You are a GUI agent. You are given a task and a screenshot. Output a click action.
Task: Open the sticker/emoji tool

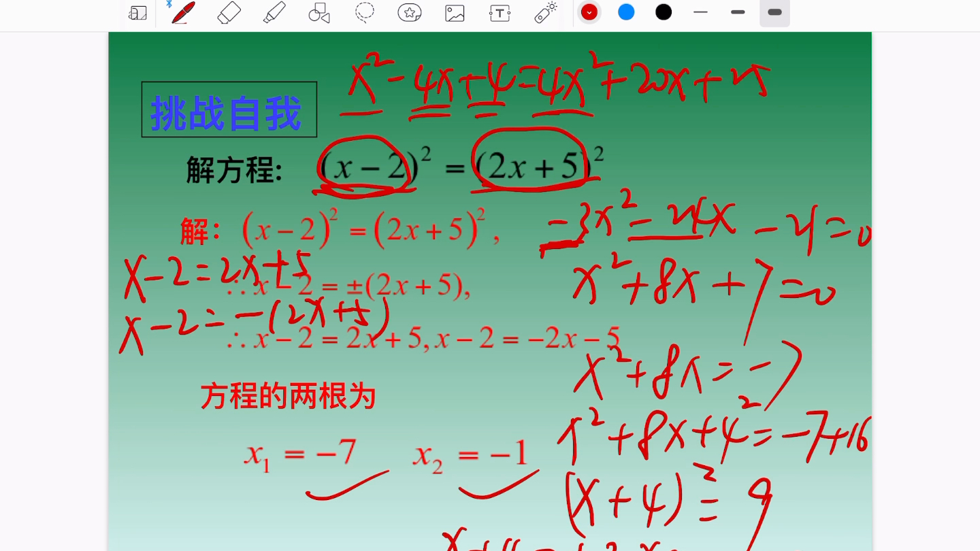(409, 12)
